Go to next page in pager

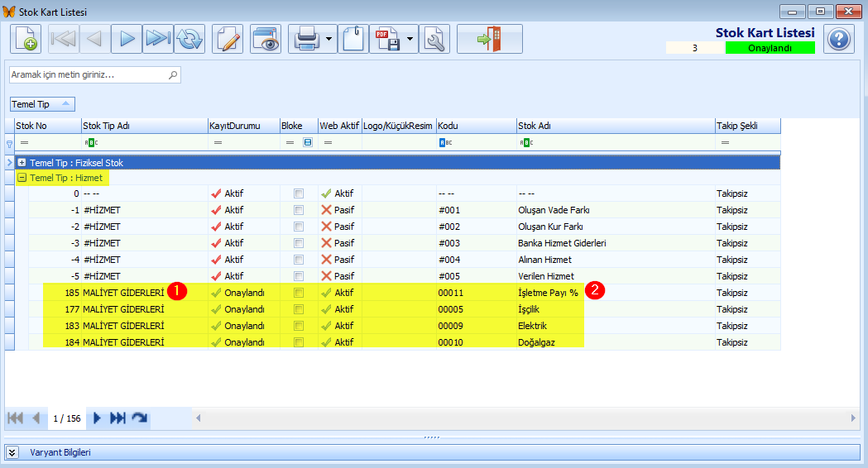pyautogui.click(x=97, y=418)
